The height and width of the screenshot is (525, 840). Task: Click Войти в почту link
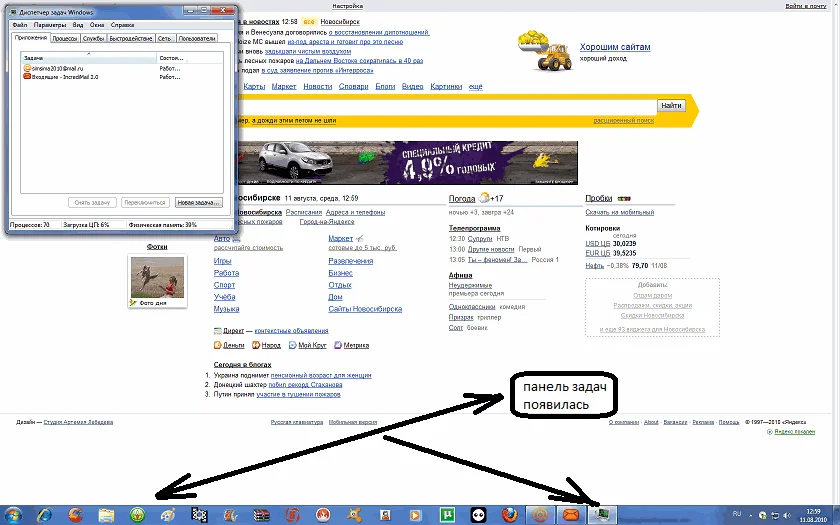(806, 6)
